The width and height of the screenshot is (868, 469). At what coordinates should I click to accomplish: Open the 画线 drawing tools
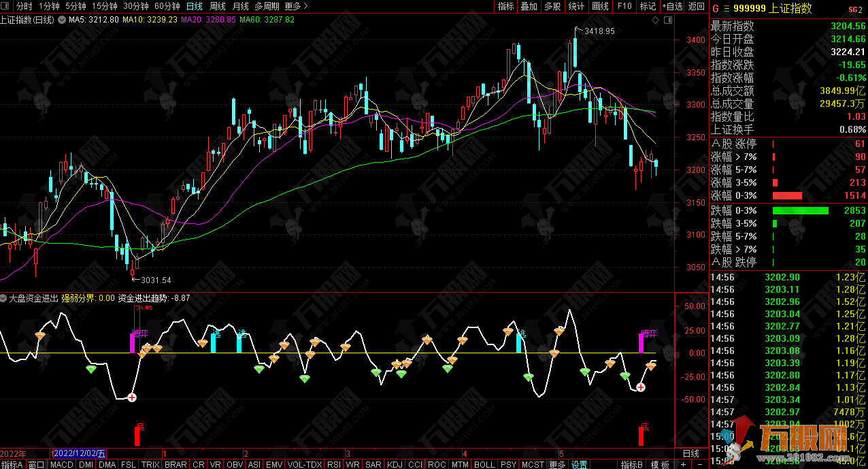coord(600,6)
